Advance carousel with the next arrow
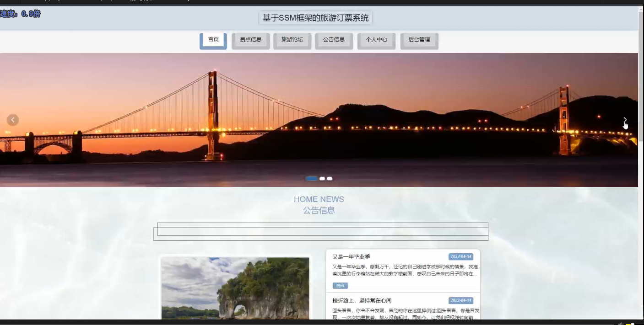This screenshot has height=325, width=644. point(625,120)
